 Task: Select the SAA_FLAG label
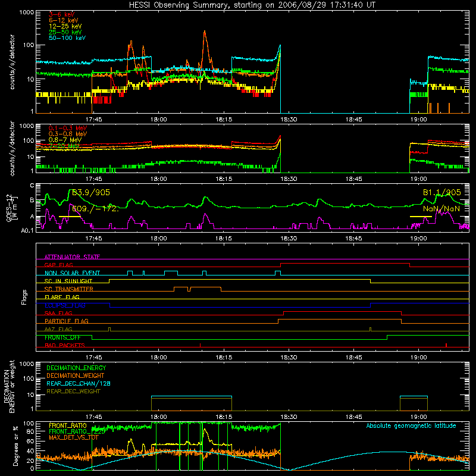click(58, 313)
